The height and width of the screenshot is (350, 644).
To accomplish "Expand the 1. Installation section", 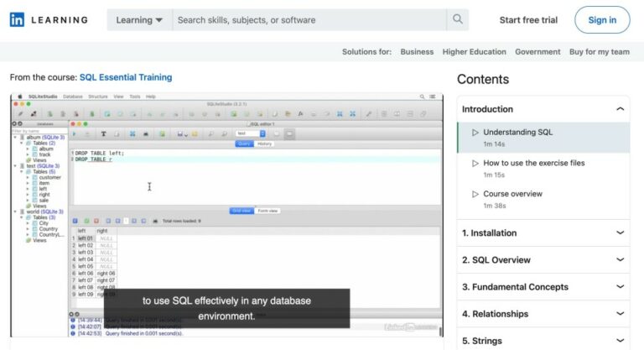I will [x=543, y=232].
